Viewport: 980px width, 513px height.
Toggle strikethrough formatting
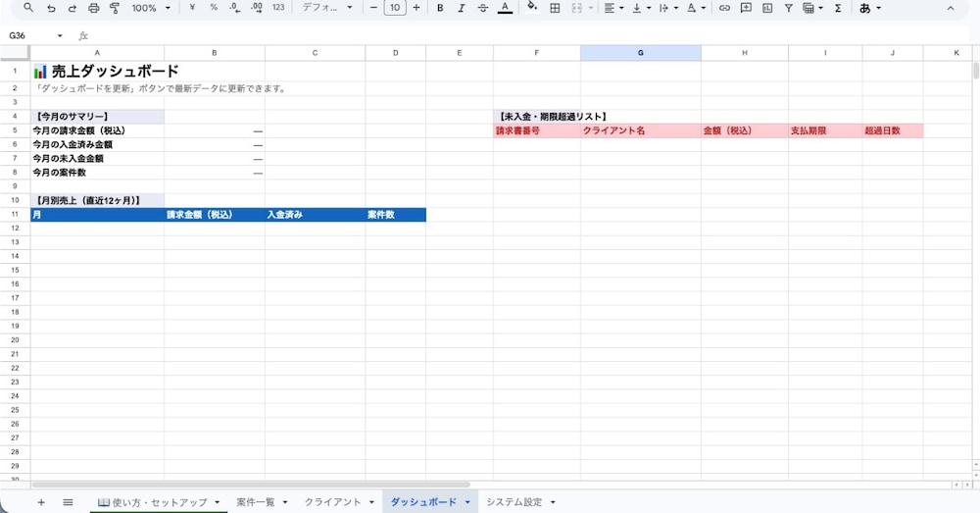[x=482, y=8]
